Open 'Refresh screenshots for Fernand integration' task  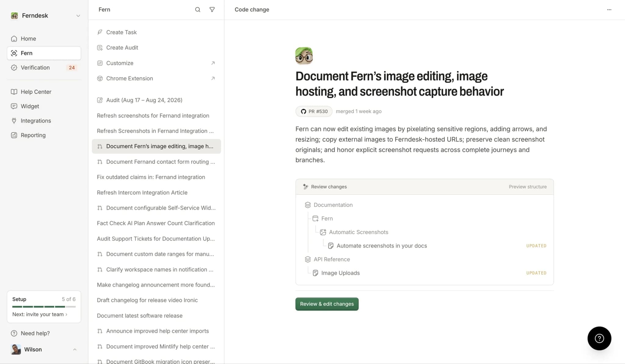[x=156, y=116]
